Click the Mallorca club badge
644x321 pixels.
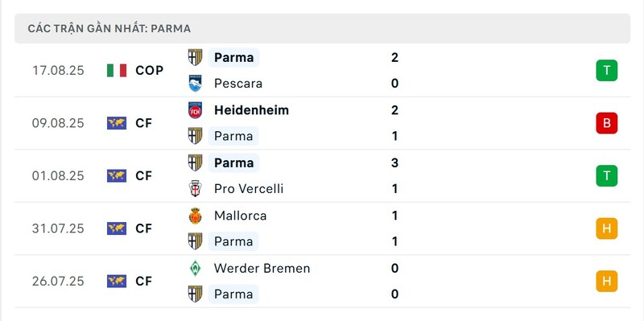pyautogui.click(x=195, y=216)
